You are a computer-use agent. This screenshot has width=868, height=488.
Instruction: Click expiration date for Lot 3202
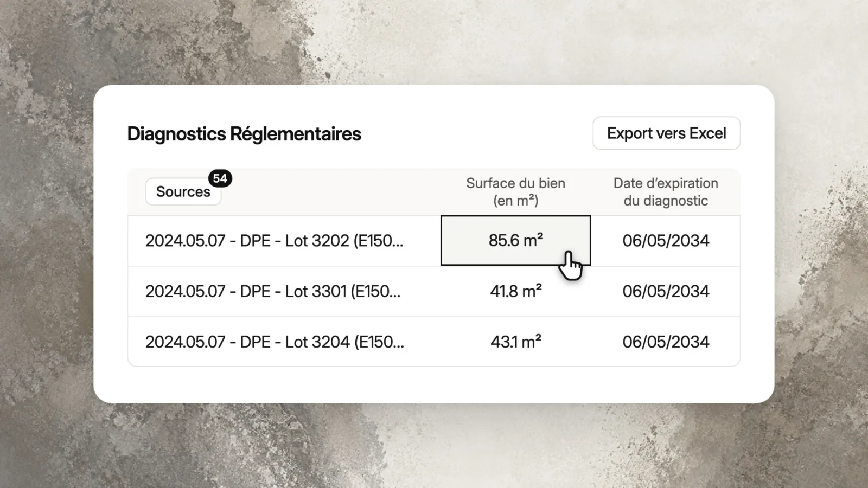pyautogui.click(x=666, y=241)
